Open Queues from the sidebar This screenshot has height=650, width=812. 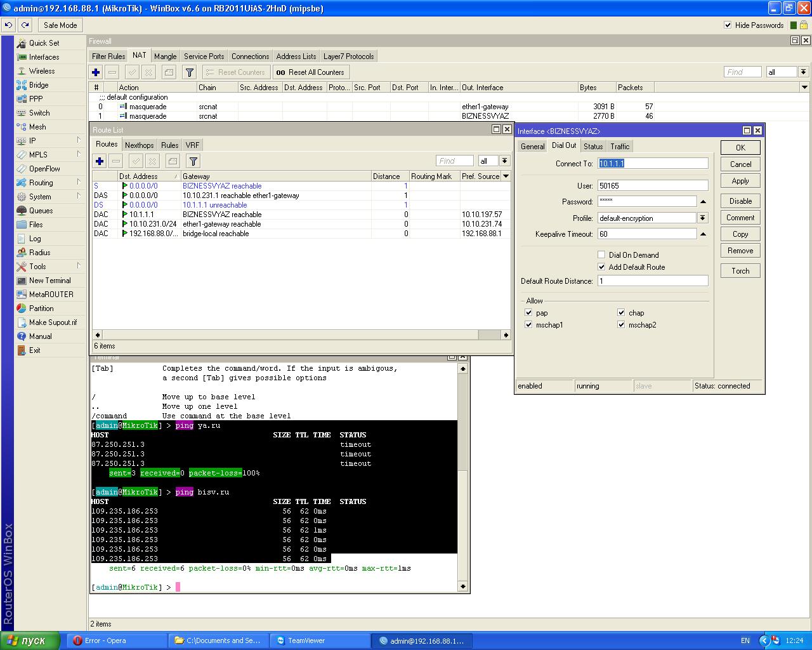(41, 211)
